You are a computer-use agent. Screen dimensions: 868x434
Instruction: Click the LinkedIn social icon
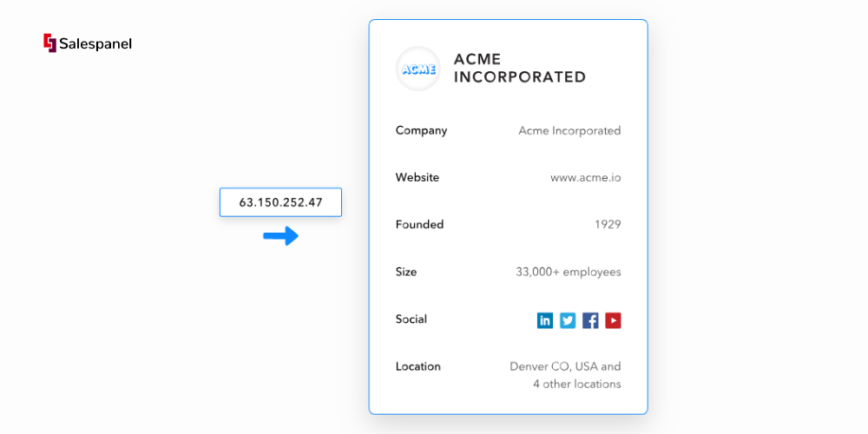(545, 320)
